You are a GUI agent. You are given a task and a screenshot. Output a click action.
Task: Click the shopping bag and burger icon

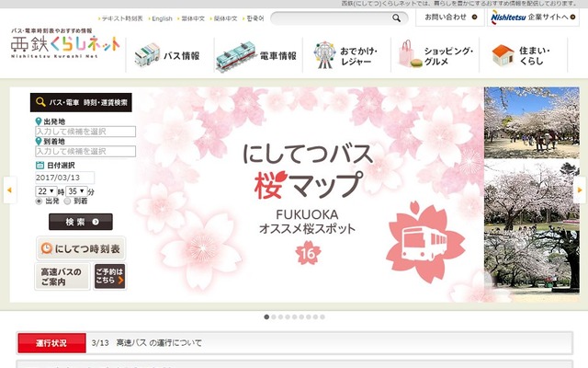pos(410,54)
